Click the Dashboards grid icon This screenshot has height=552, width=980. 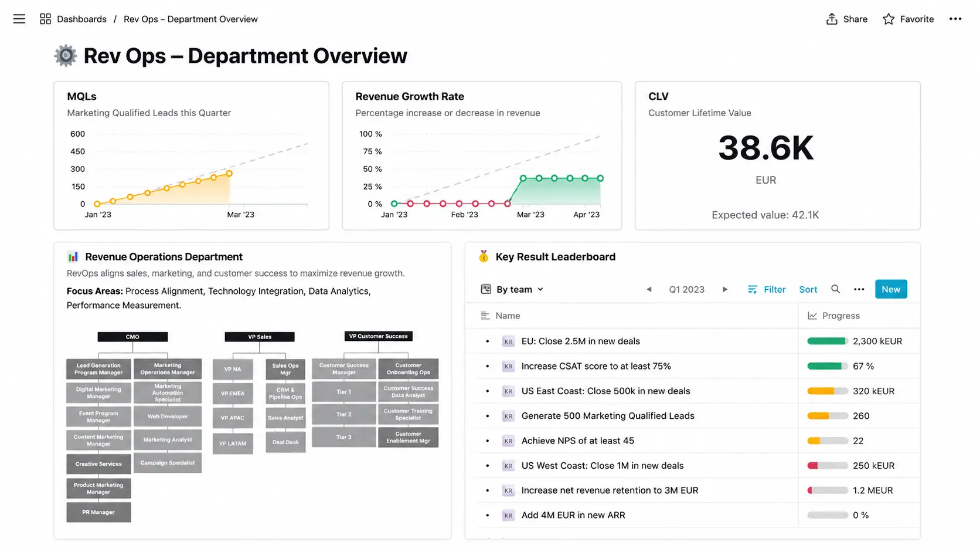pyautogui.click(x=45, y=19)
